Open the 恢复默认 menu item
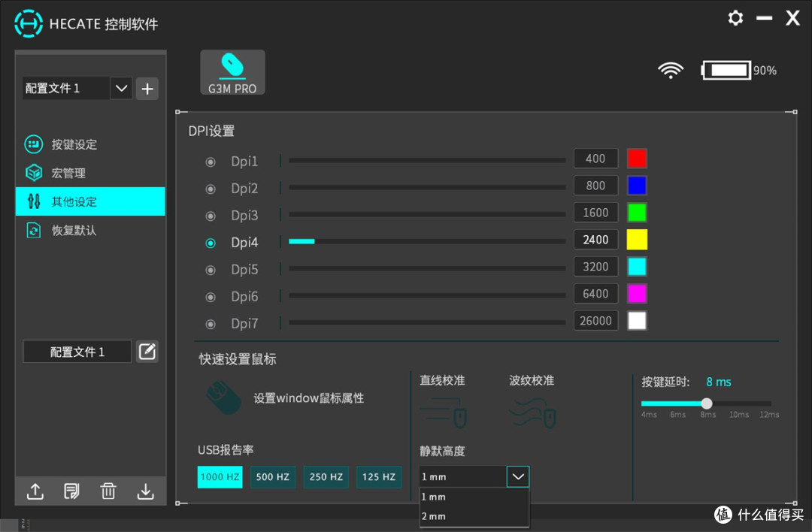The width and height of the screenshot is (812, 532). pos(90,230)
